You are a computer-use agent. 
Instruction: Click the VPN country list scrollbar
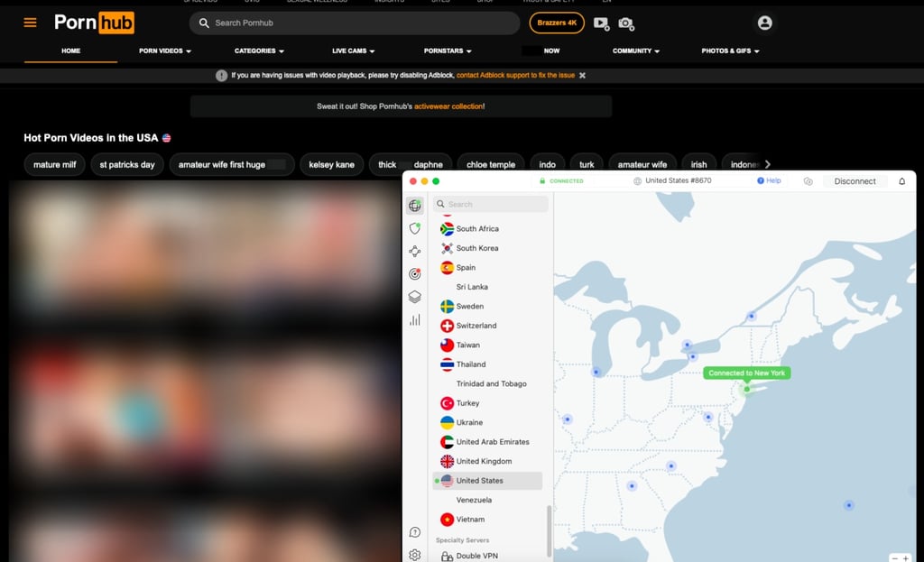[x=550, y=530]
